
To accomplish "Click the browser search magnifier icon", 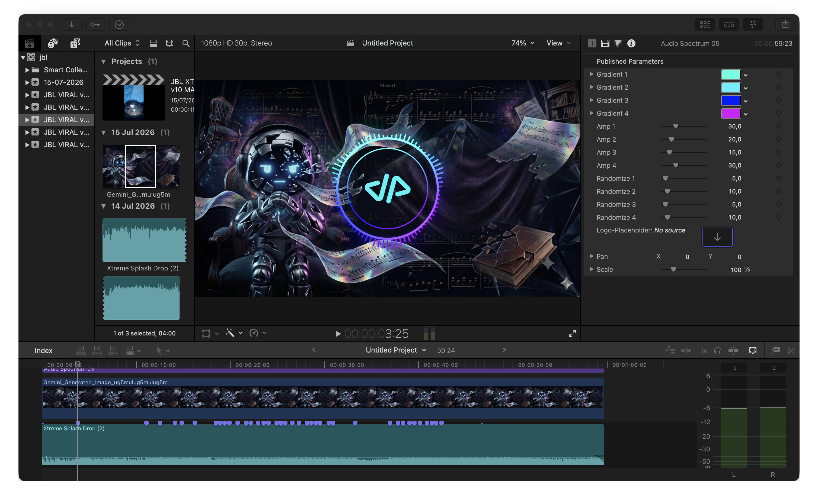I will point(186,43).
